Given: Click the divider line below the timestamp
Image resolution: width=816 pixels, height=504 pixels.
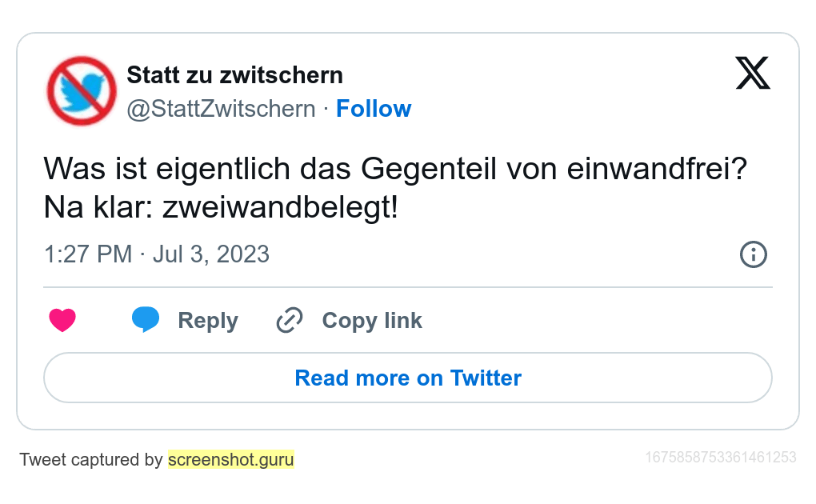Looking at the screenshot, I should pos(408,287).
